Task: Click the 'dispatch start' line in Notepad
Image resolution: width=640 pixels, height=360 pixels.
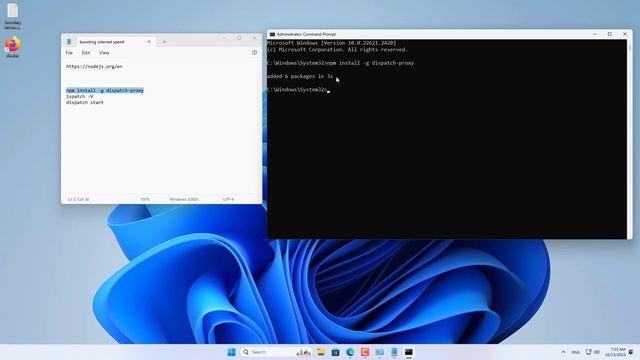Action: (x=85, y=102)
